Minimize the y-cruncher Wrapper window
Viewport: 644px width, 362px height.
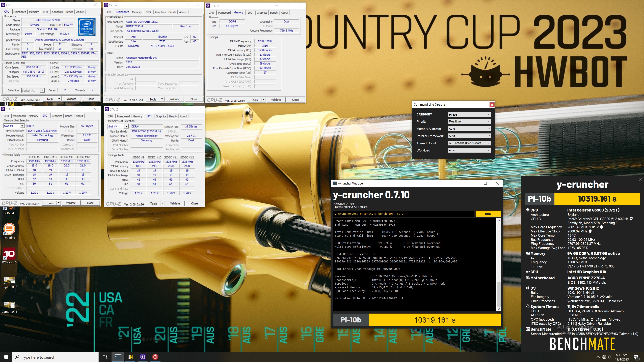coord(473,183)
